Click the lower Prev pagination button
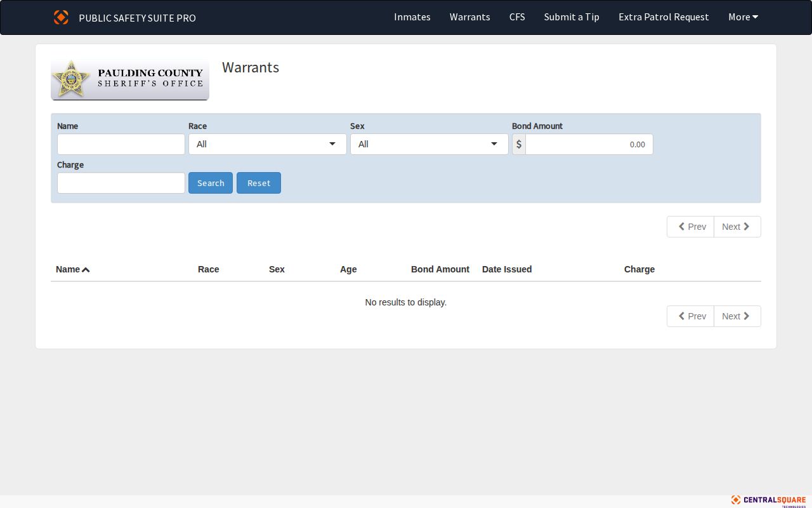The height and width of the screenshot is (508, 812). click(x=691, y=316)
